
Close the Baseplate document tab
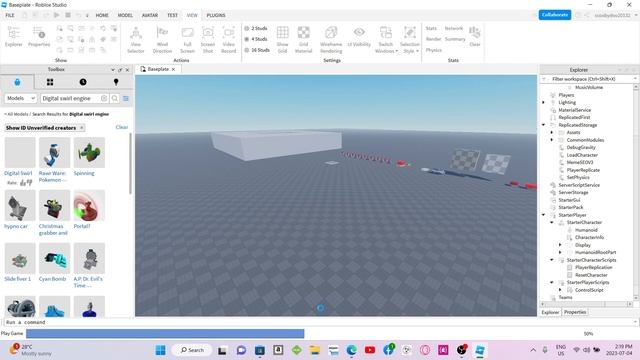click(173, 69)
